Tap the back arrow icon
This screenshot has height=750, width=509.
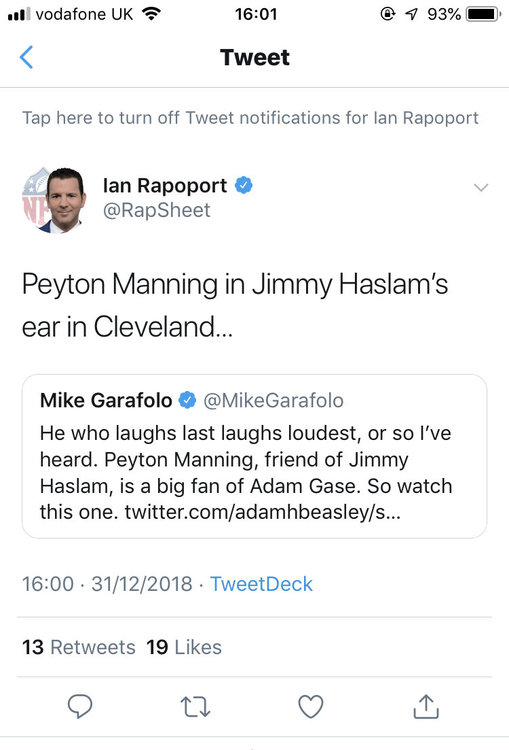[x=26, y=57]
